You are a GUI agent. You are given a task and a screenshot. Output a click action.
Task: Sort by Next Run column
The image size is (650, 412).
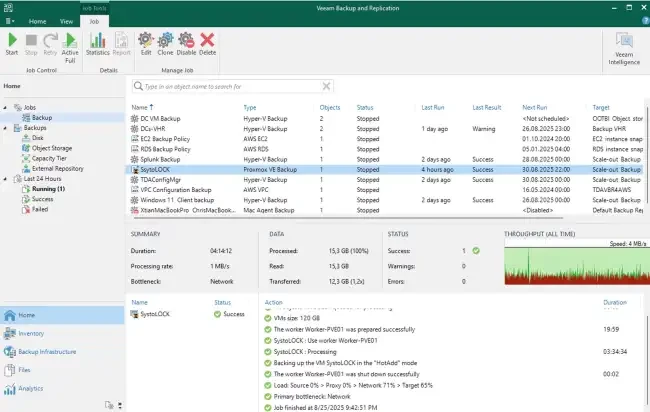(535, 107)
